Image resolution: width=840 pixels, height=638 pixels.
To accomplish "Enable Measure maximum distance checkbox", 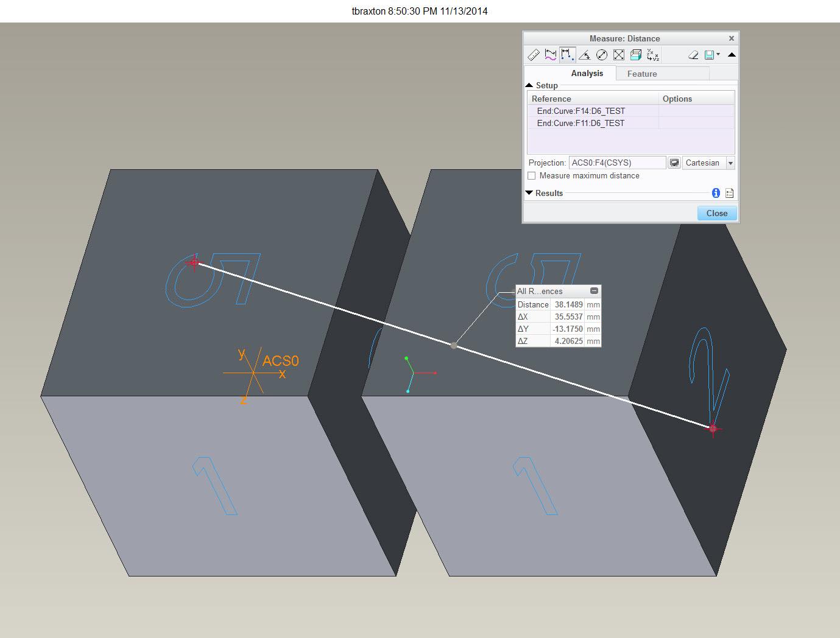I will (532, 176).
